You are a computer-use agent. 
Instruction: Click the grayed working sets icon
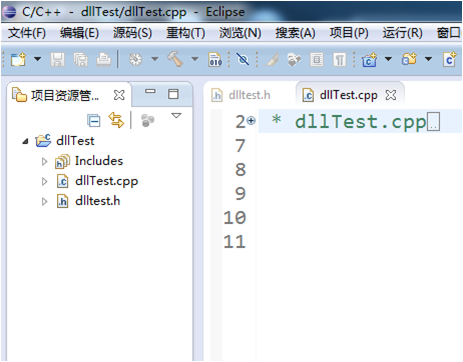coord(148,120)
